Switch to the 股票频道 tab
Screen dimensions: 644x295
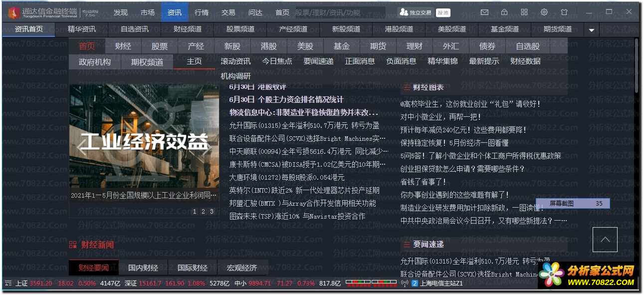pos(240,29)
